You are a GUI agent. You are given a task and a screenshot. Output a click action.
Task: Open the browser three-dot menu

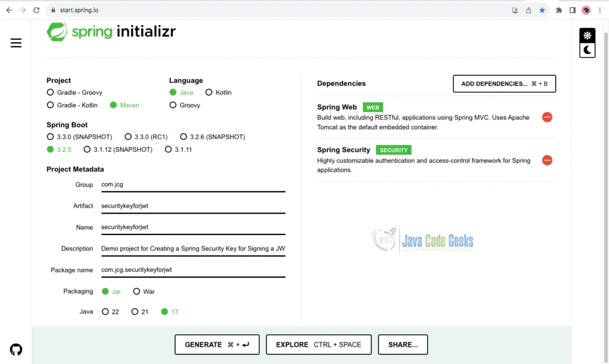pos(600,10)
